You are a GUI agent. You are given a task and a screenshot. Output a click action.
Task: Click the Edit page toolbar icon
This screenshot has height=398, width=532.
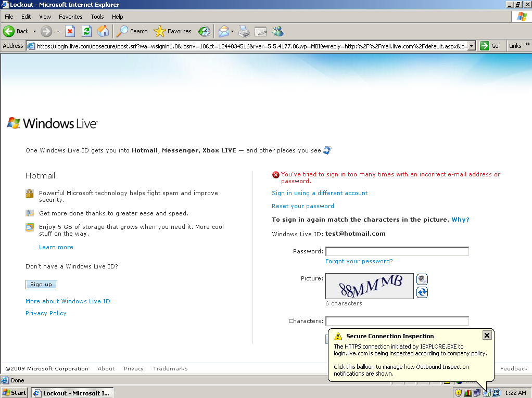pos(261,31)
